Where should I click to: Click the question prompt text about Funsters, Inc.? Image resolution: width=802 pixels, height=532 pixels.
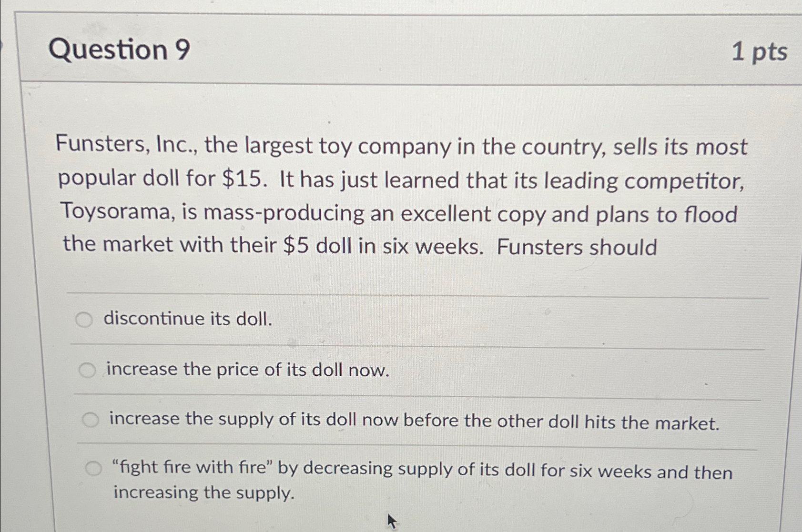tap(400, 195)
